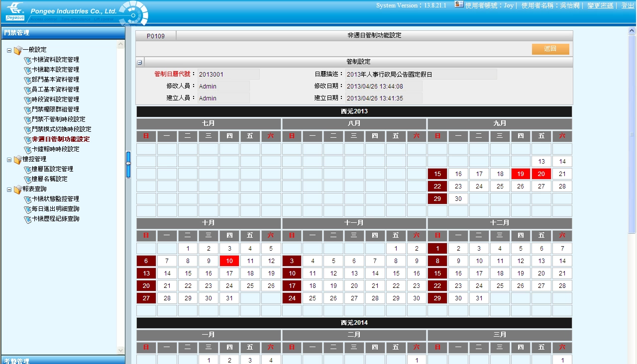Collapse the 一般設定 tree branch
The width and height of the screenshot is (637, 364).
8,50
